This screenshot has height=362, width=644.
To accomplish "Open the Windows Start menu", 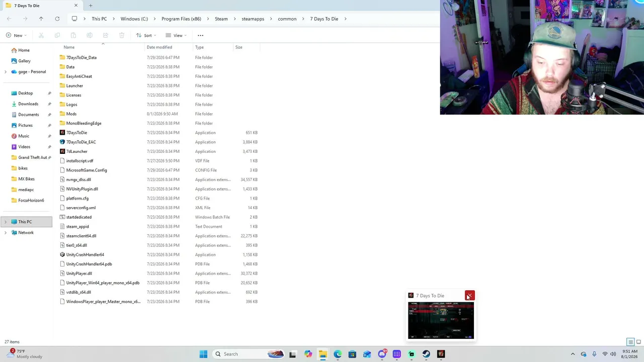I will 203,354.
